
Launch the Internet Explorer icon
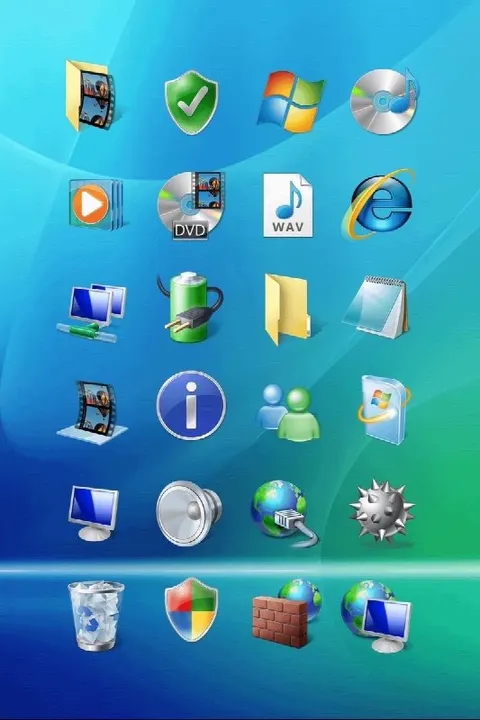[x=378, y=204]
